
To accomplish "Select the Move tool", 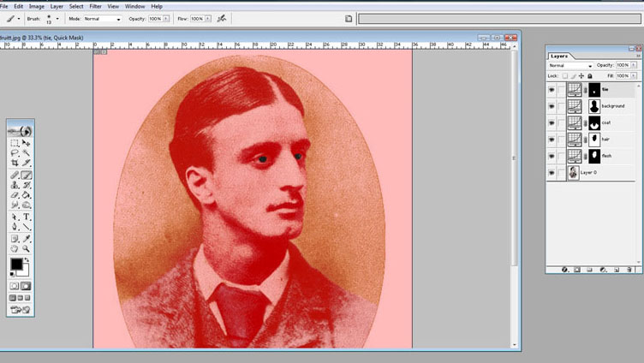I will (x=27, y=143).
